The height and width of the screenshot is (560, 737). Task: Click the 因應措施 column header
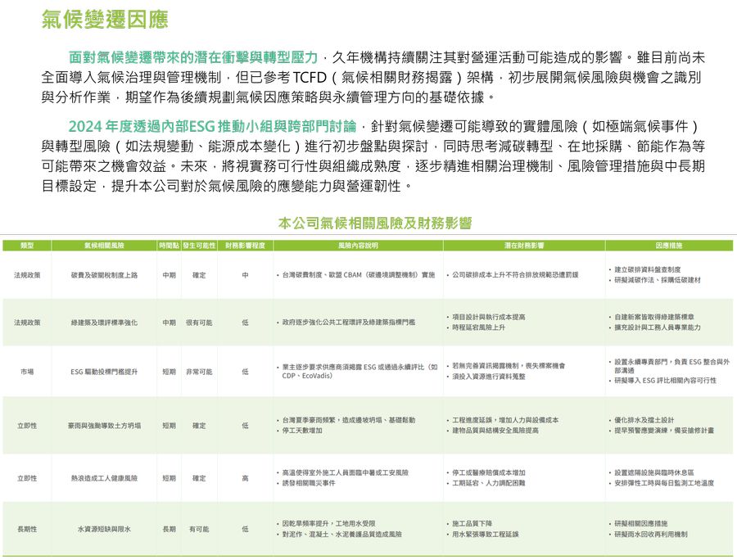click(669, 246)
